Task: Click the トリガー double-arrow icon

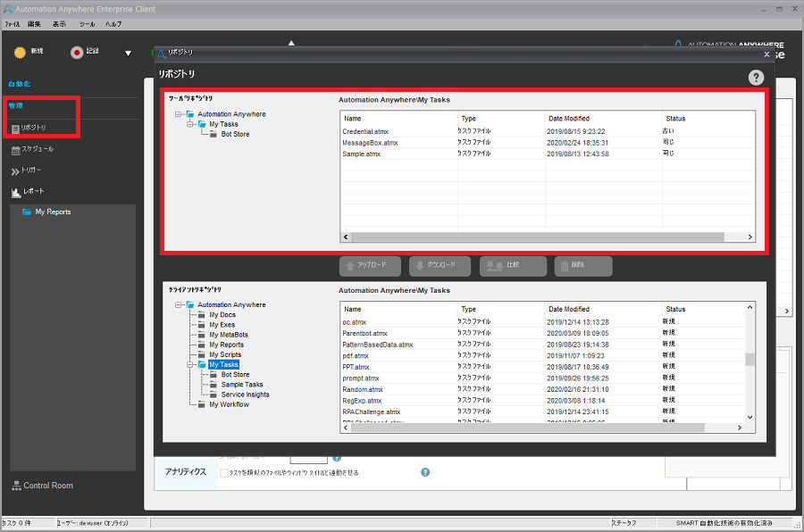Action: point(16,170)
